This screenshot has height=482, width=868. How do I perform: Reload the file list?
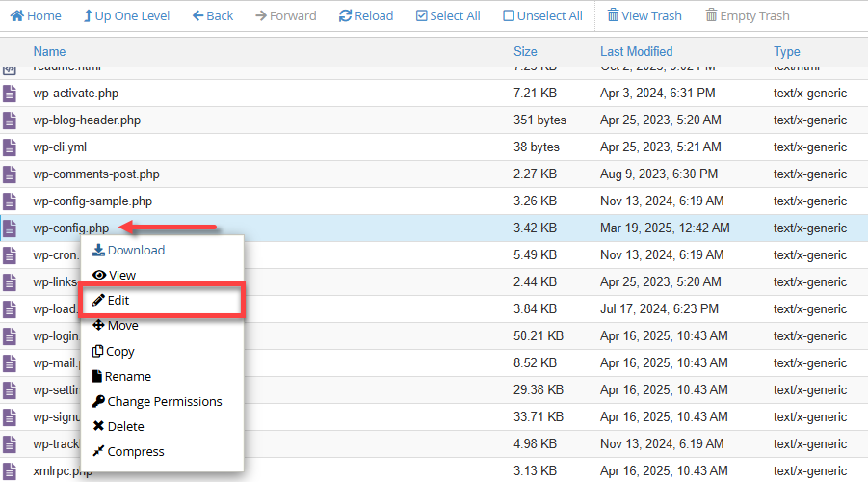pos(366,15)
